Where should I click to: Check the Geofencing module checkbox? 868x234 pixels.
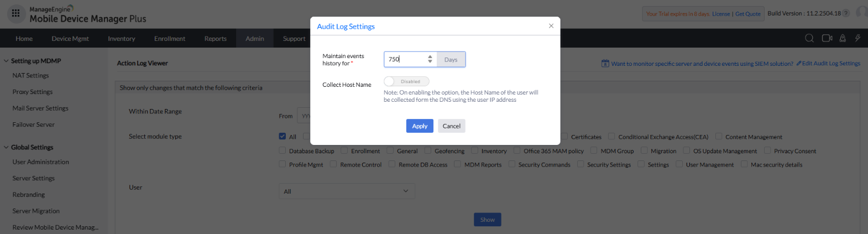428,150
